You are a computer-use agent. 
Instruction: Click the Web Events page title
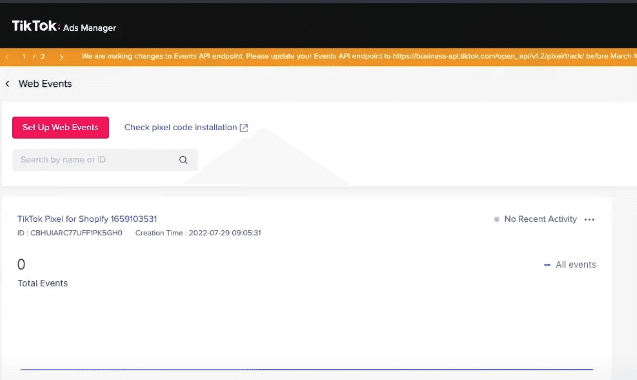pos(45,84)
